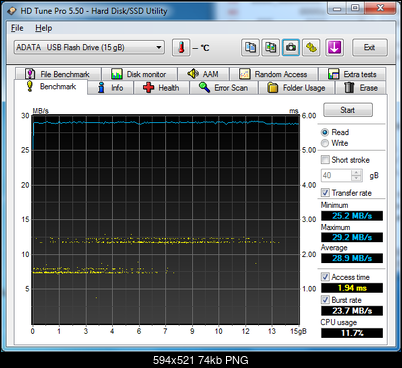Screen dimensions: 402x368
Task: Open the Erase tab
Action: 361,88
